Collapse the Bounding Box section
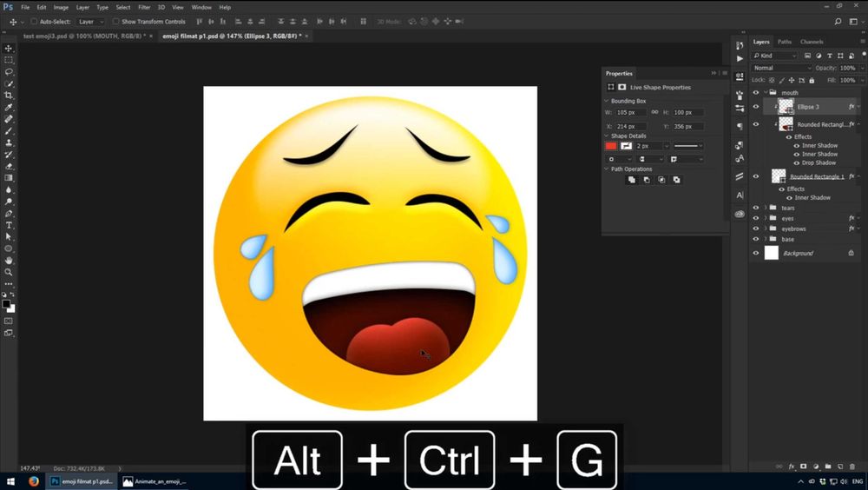The height and width of the screenshot is (490, 868). click(x=606, y=101)
